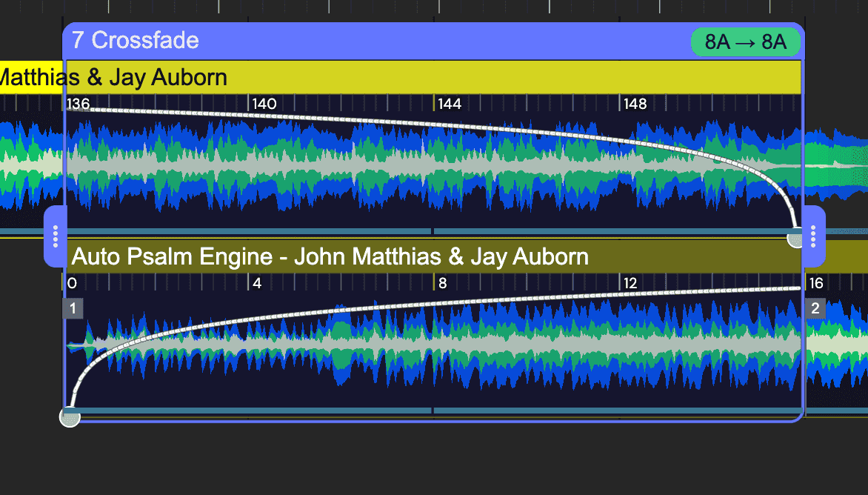Grab the fade-in curve start handle
Image resolution: width=868 pixels, height=495 pixels.
70,416
